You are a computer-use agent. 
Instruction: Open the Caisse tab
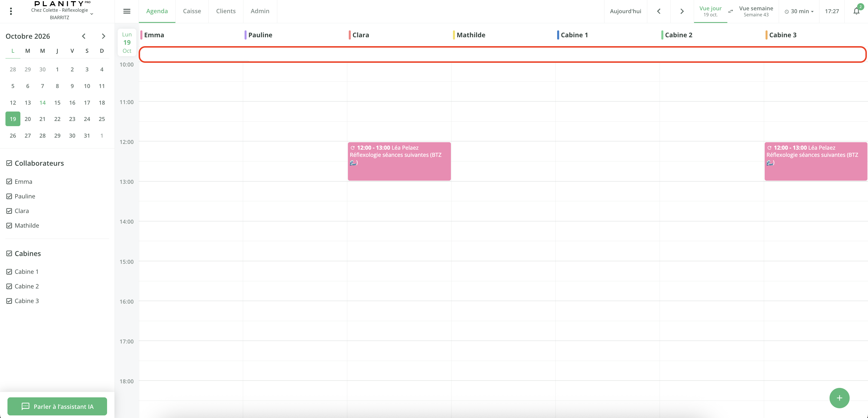pyautogui.click(x=192, y=11)
